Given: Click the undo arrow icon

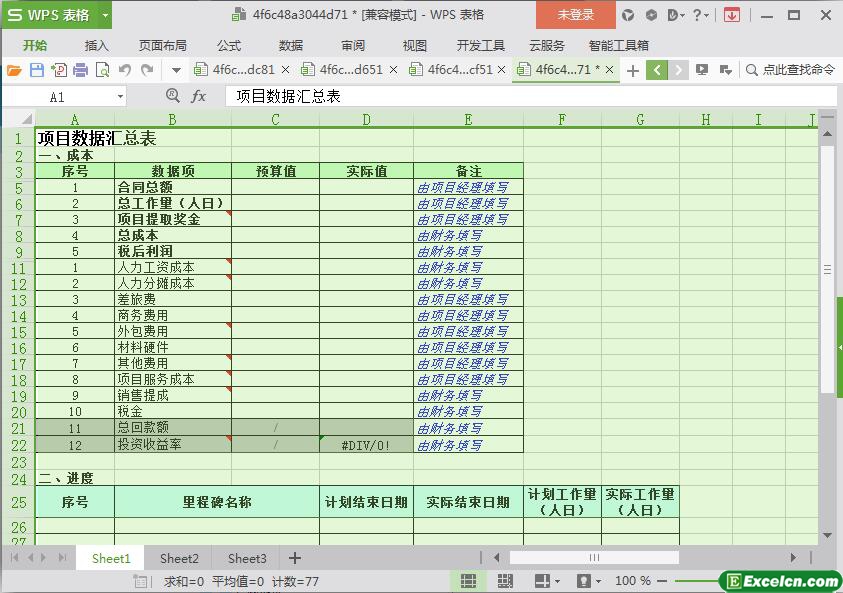Looking at the screenshot, I should point(125,70).
